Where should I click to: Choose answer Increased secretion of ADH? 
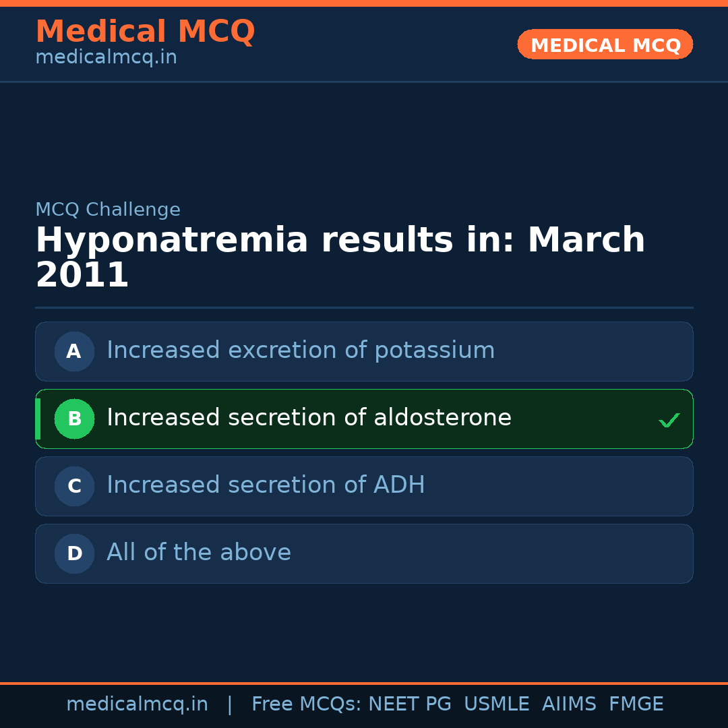click(x=266, y=485)
